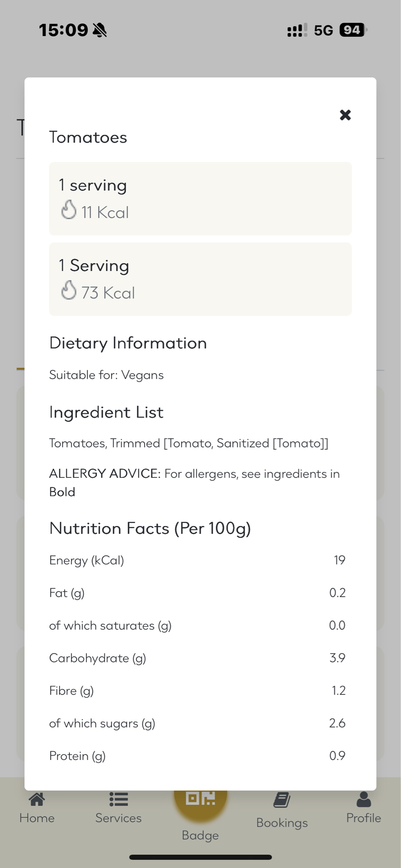This screenshot has width=401, height=868.
Task: Select the 73 Kcal Serving card
Action: tap(200, 279)
